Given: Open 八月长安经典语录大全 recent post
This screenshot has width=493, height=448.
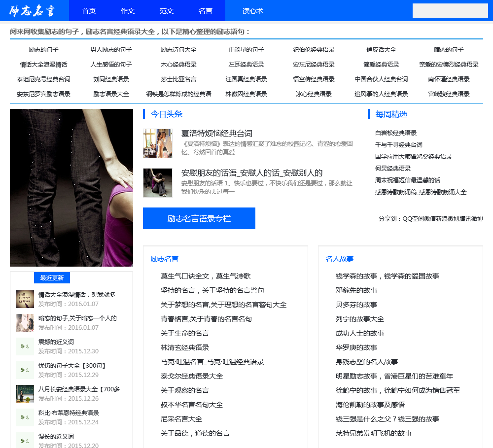Looking at the screenshot, I should 79,389.
